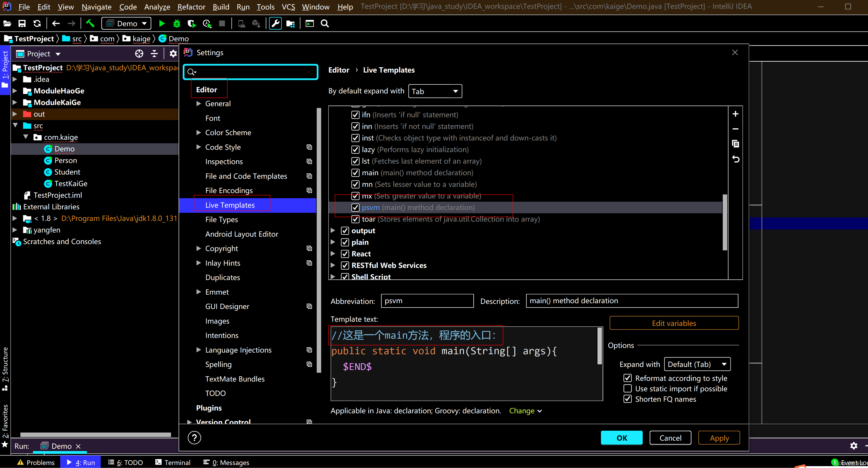Open Project panel gear options
Image resolution: width=868 pixels, height=468 pixels.
(x=173, y=54)
